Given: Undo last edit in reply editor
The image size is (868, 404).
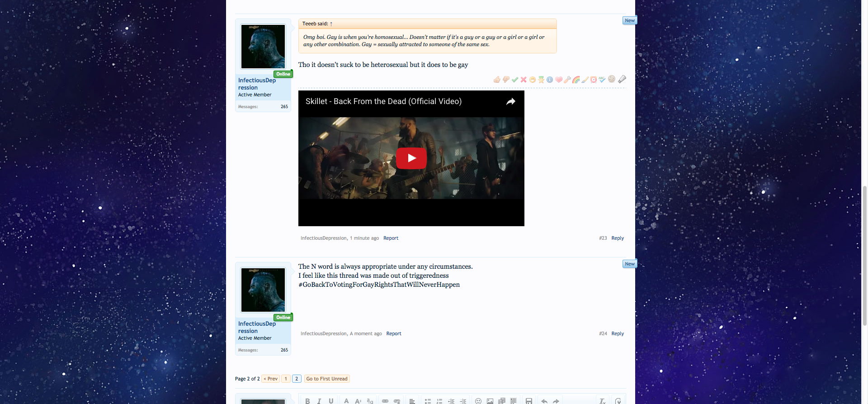Looking at the screenshot, I should [x=544, y=401].
